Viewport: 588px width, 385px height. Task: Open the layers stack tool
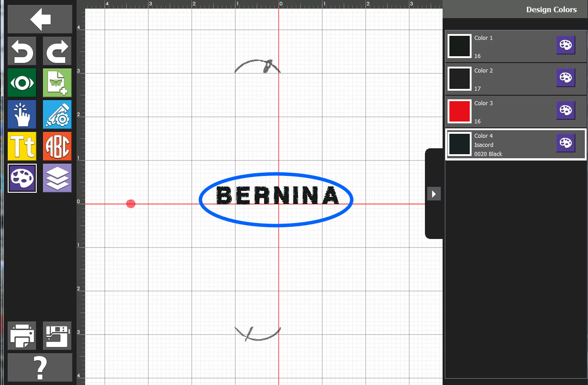click(57, 178)
